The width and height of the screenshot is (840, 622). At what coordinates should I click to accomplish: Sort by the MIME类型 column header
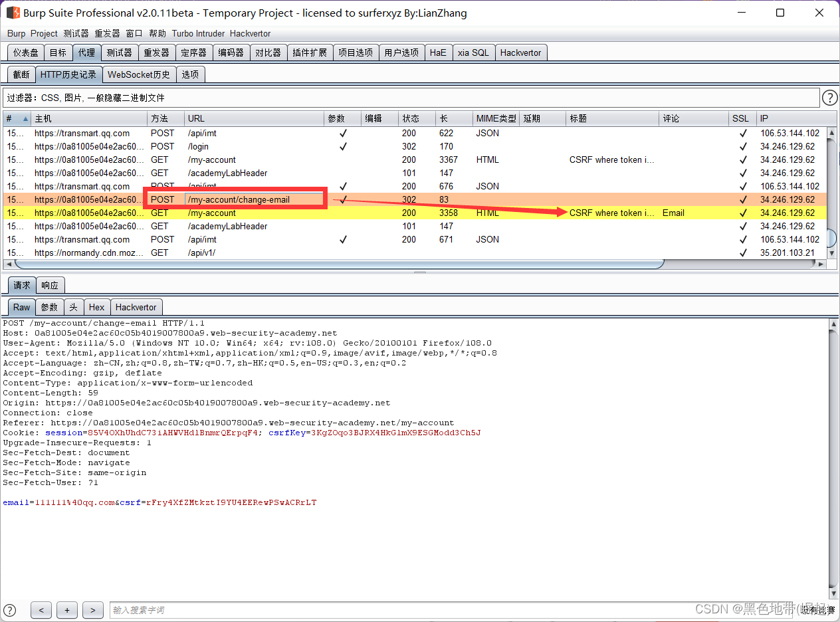[x=496, y=118]
